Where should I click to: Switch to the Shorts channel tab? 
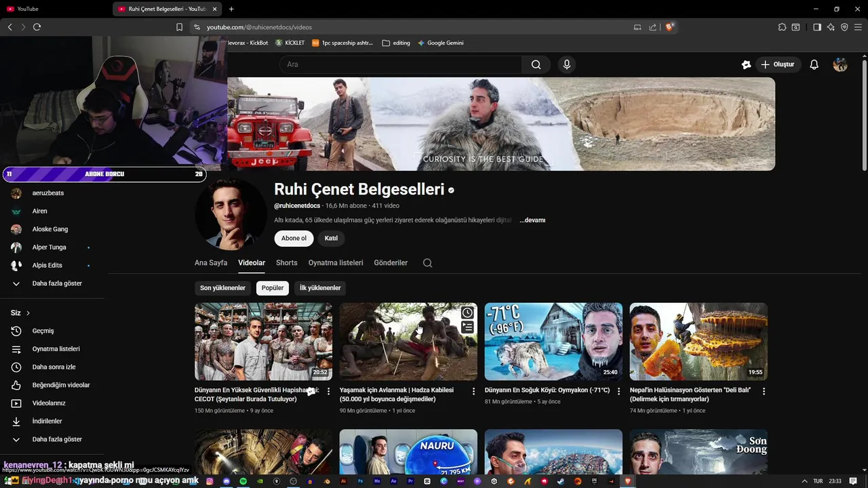pos(287,263)
